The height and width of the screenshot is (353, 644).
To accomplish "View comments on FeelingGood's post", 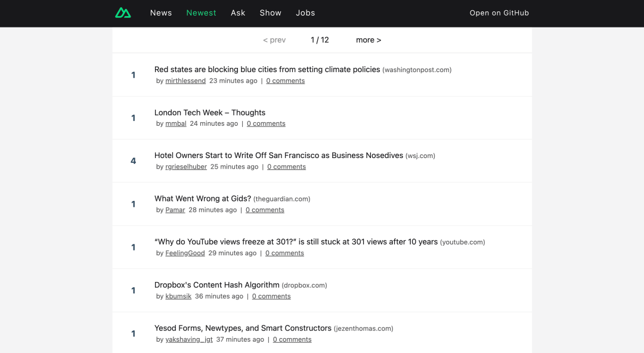I will coord(284,253).
